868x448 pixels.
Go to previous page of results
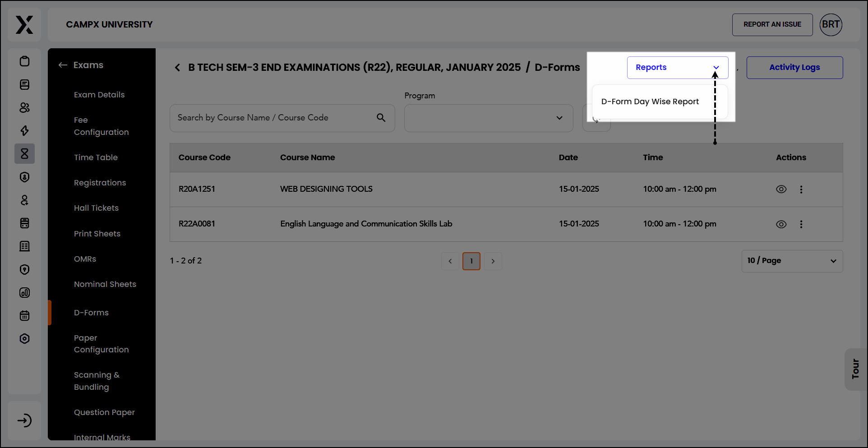(450, 261)
